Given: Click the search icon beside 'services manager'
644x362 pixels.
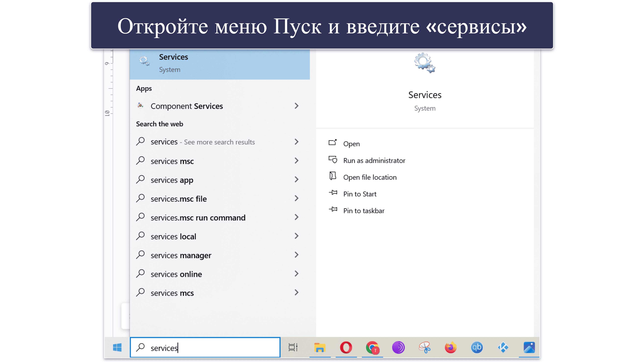Looking at the screenshot, I should 141,255.
